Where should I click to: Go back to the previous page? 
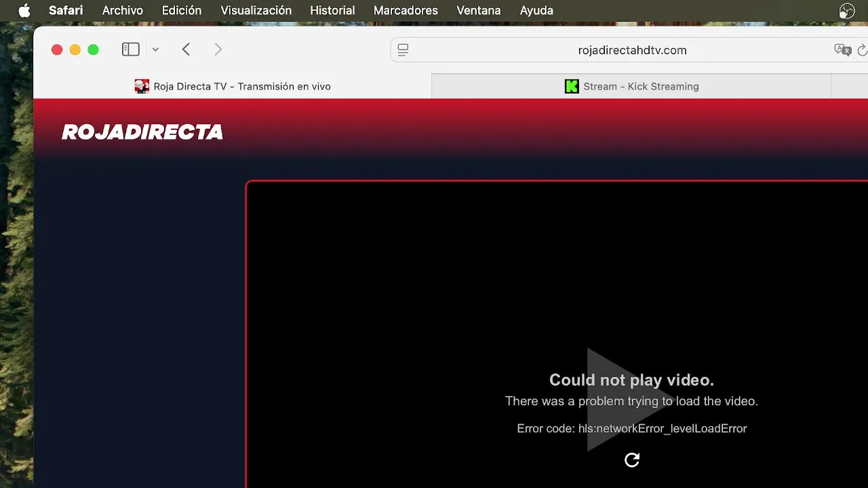point(186,49)
